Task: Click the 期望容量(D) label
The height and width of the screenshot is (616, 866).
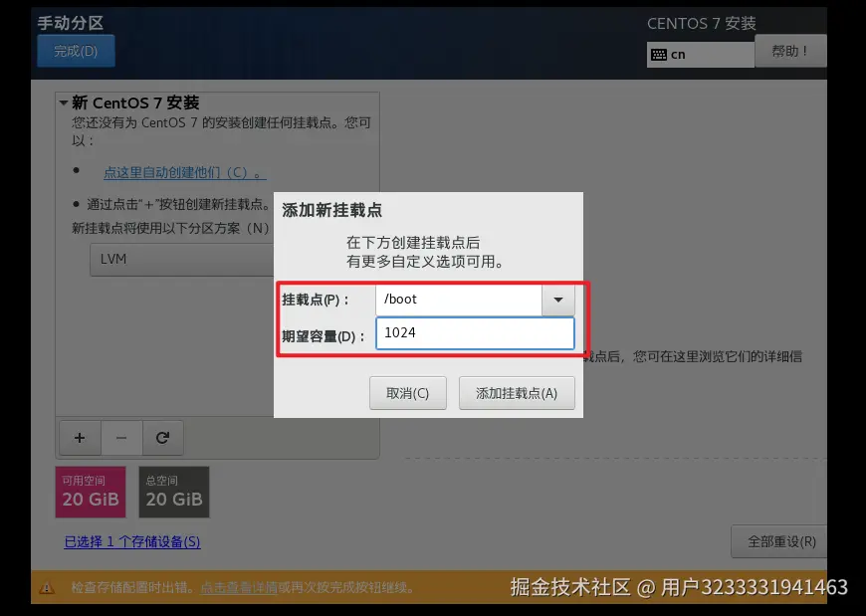Action: (324, 336)
